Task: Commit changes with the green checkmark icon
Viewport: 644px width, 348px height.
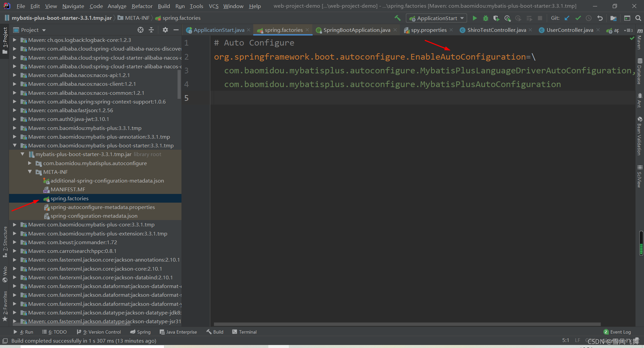Action: tap(578, 18)
